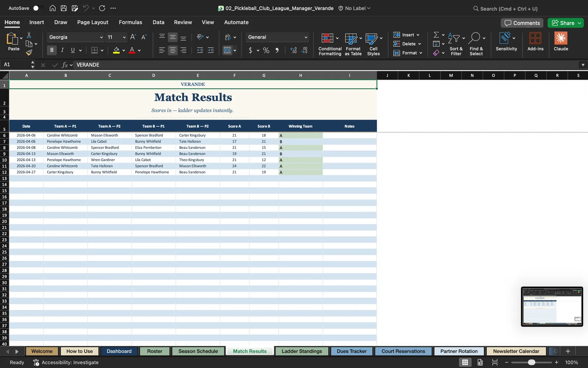Apply comma style format
588x368 pixels.
[277, 50]
